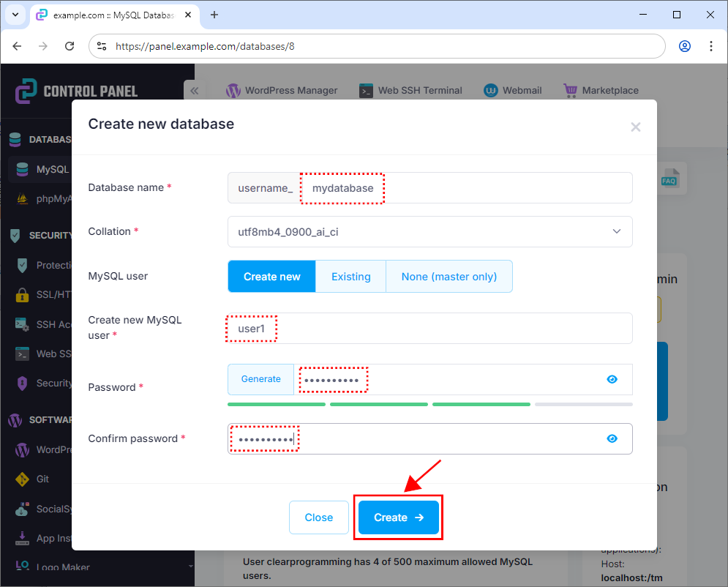Expand the sidebar bottom dropdown arrow
The height and width of the screenshot is (587, 728).
tap(191, 566)
